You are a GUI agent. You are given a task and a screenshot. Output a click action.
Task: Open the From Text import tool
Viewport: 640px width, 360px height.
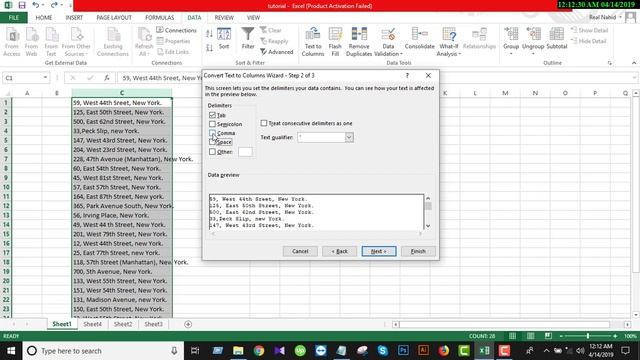click(x=51, y=42)
